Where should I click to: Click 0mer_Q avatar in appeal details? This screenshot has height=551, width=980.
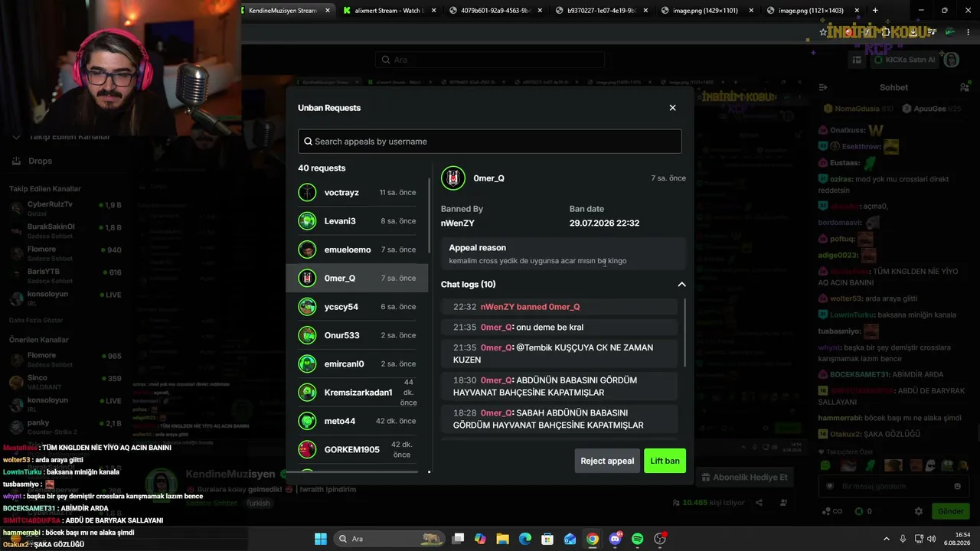click(x=453, y=178)
